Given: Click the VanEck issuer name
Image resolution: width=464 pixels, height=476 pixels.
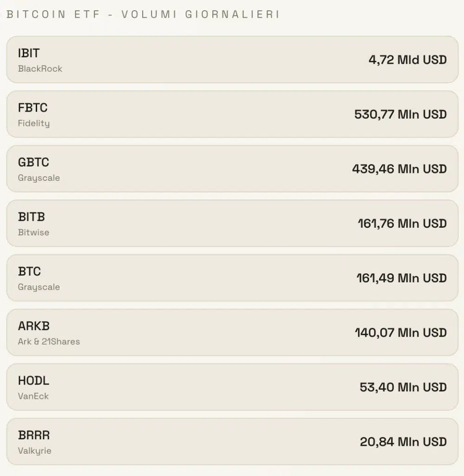Looking at the screenshot, I should coord(33,397).
